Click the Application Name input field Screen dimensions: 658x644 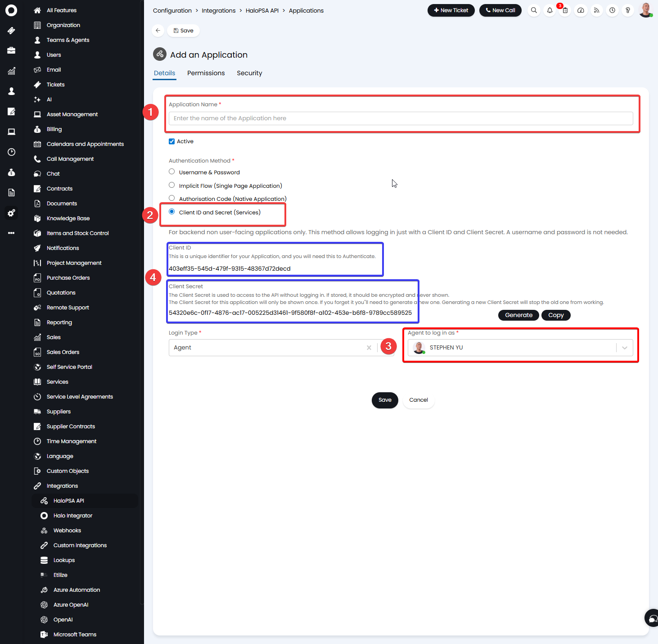click(x=401, y=118)
